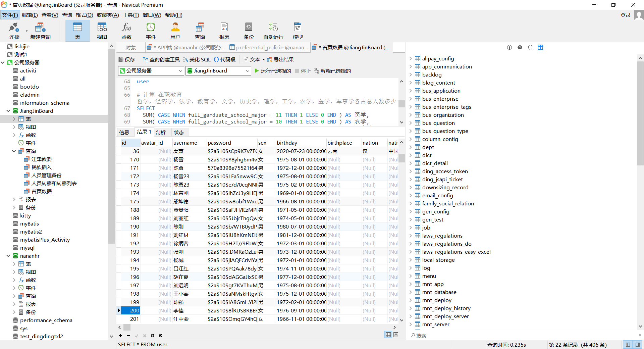Switch to form view toggle below results
This screenshot has height=349, width=644.
pos(396,335)
